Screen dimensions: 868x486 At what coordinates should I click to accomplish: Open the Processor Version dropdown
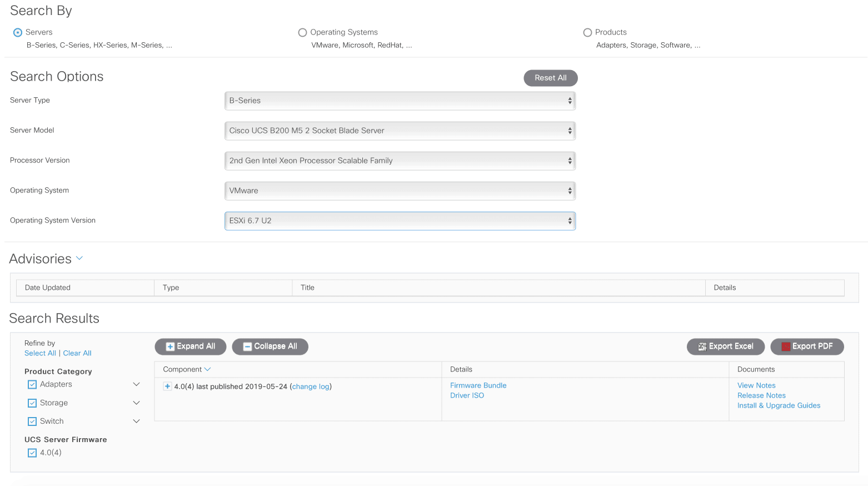[x=400, y=161]
